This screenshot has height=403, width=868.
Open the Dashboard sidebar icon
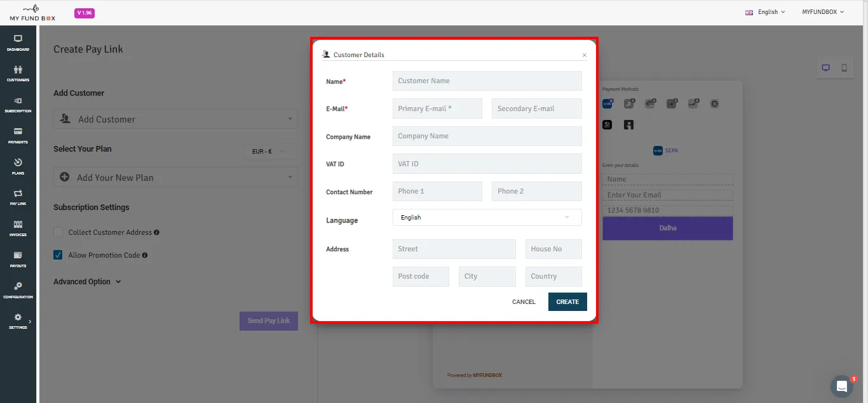click(x=18, y=42)
